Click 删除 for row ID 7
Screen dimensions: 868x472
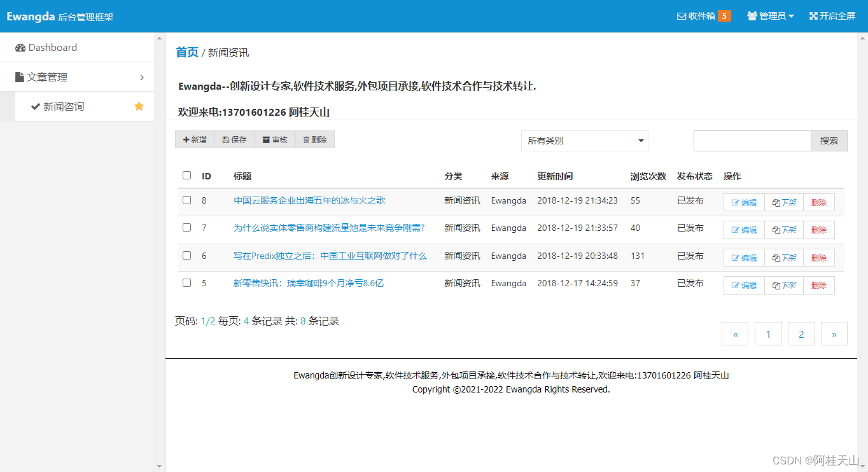coord(819,230)
